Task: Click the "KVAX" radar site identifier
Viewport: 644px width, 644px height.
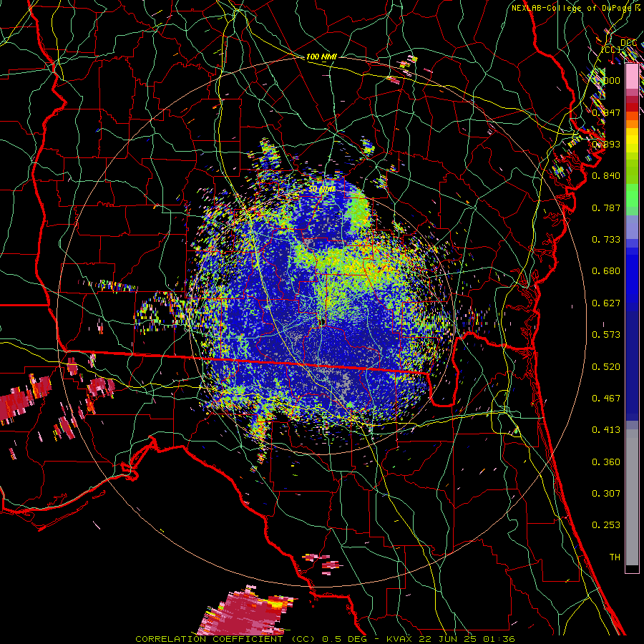Action: pos(400,639)
